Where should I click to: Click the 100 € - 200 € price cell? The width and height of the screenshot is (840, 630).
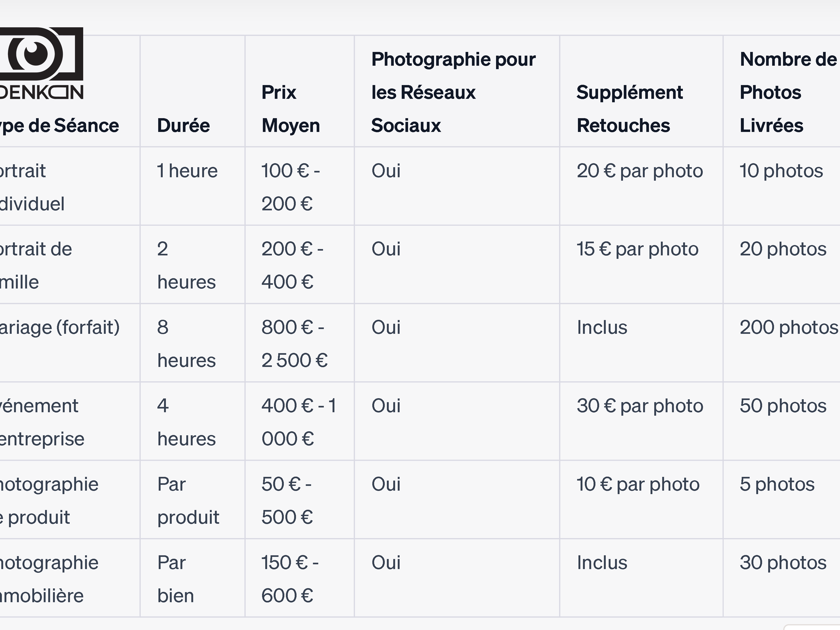(290, 187)
